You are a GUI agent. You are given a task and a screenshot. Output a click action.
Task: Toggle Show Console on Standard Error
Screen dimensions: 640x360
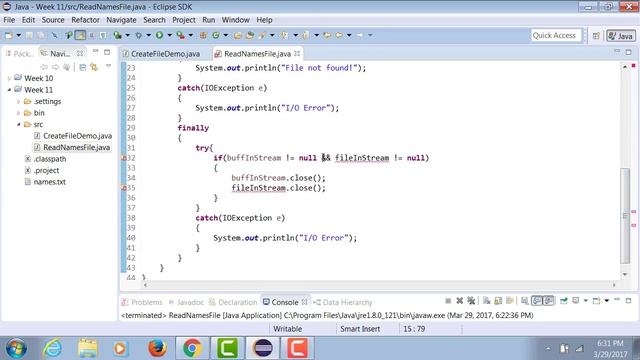coord(548,301)
